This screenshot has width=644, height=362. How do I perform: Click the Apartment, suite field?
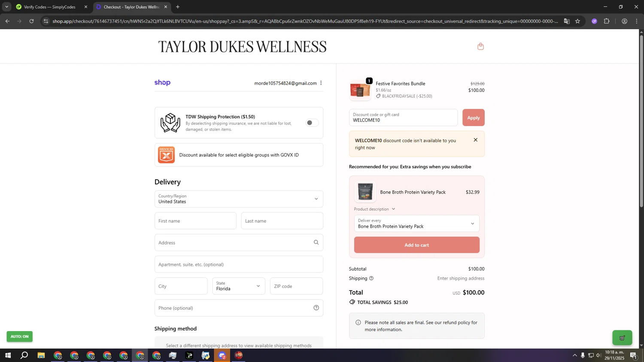(239, 264)
